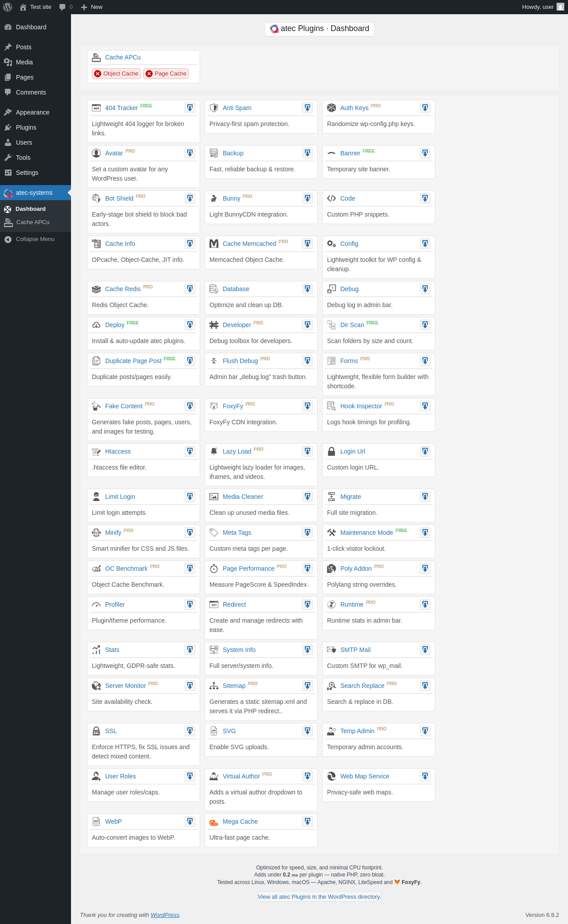Click the install icon for WebP plugin

pos(190,821)
